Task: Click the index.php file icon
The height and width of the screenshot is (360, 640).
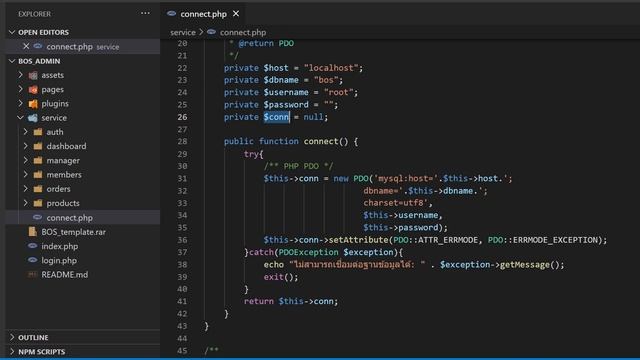Action: tap(33, 246)
